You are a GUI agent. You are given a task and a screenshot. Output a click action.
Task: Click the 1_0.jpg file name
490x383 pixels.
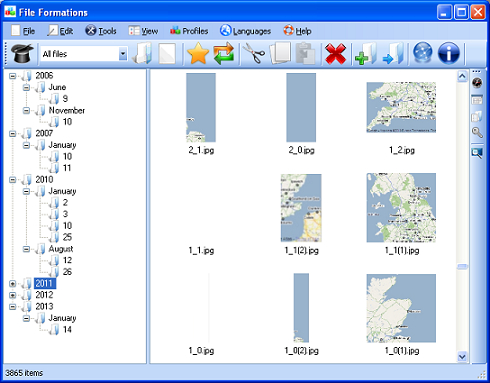point(201,350)
